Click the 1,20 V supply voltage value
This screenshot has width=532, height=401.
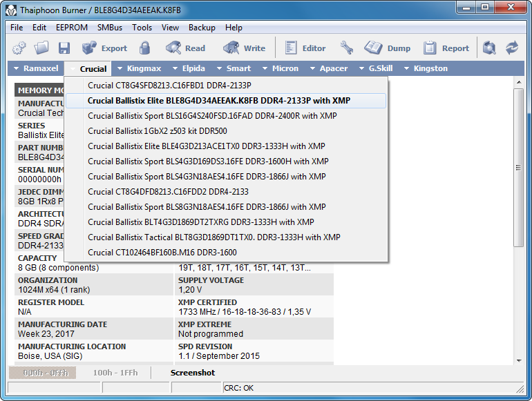[190, 290]
